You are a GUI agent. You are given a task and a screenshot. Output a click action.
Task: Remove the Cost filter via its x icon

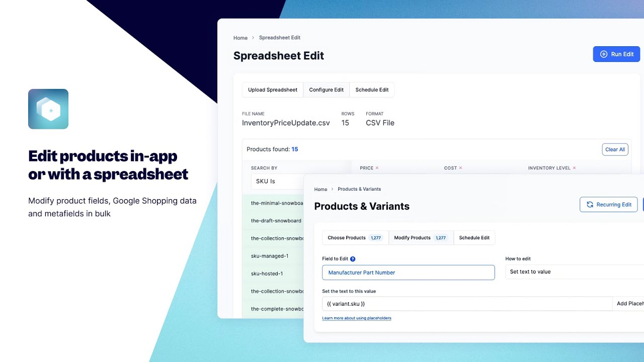coord(460,167)
